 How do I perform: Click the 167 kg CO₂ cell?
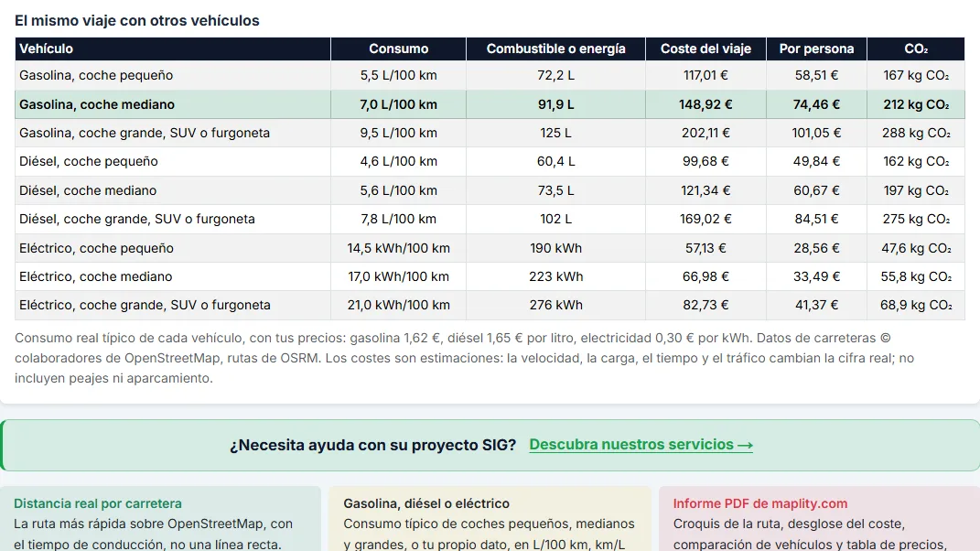(916, 76)
